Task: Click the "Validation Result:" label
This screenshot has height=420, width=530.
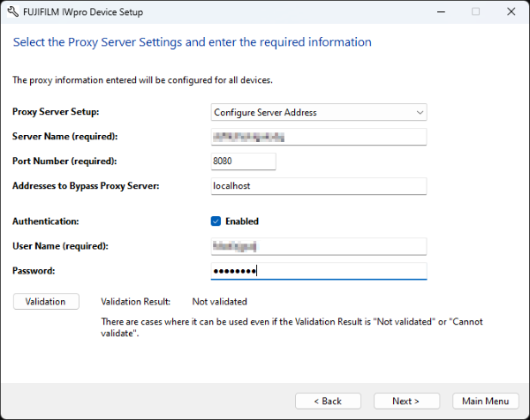Action: [135, 302]
